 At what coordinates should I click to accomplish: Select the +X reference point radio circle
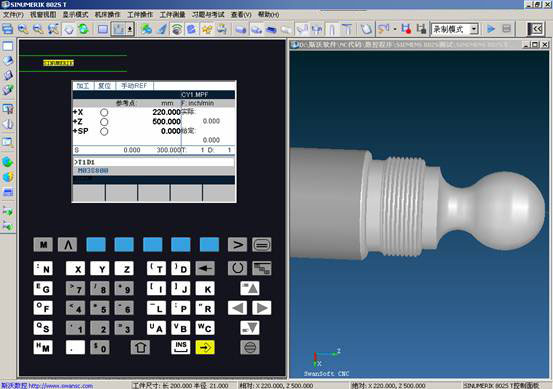104,113
